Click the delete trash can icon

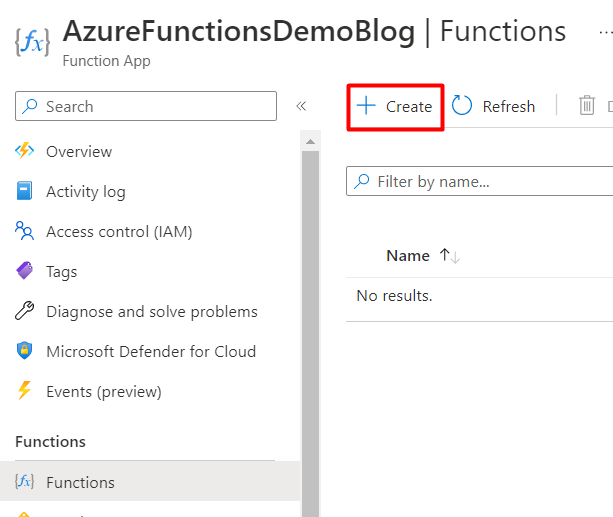587,106
